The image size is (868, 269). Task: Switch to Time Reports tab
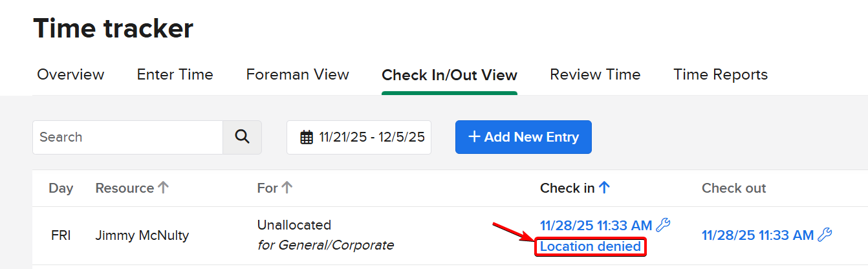721,75
